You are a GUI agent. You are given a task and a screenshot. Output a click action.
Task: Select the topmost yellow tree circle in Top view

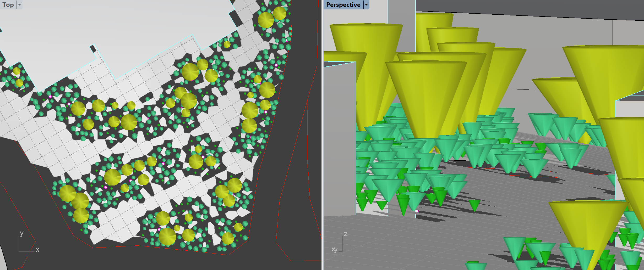pyautogui.click(x=280, y=13)
